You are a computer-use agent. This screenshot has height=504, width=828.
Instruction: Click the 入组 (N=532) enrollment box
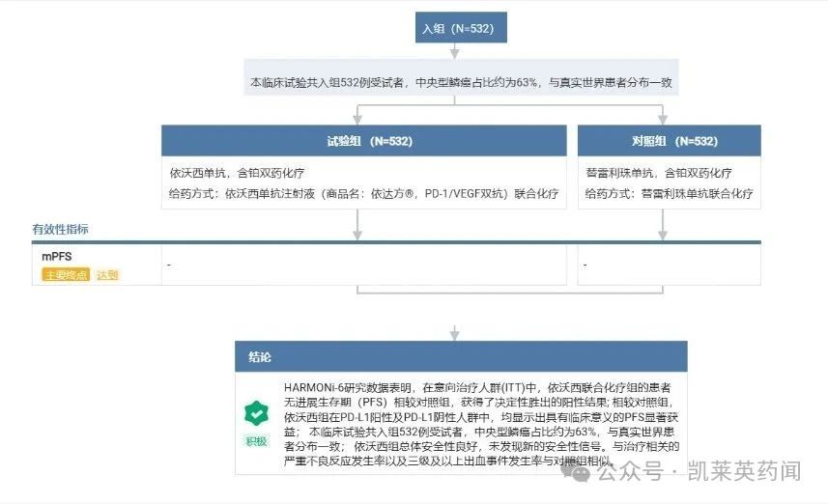(461, 27)
